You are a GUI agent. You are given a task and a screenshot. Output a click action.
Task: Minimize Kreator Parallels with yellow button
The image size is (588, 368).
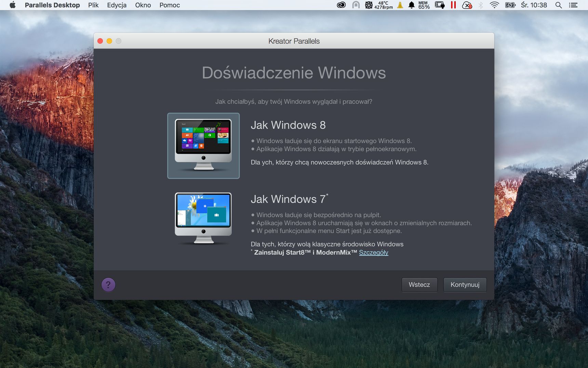109,41
